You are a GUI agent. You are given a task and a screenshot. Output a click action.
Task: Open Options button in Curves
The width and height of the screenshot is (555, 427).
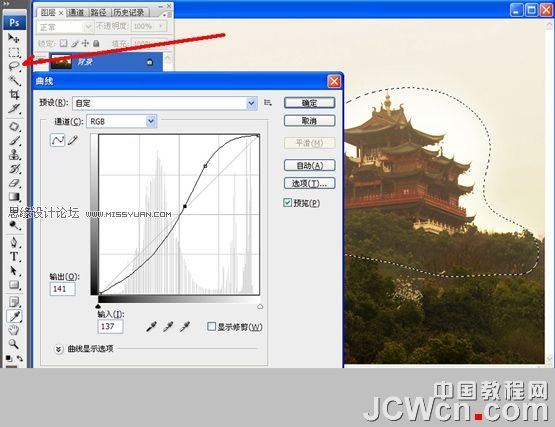pos(309,183)
